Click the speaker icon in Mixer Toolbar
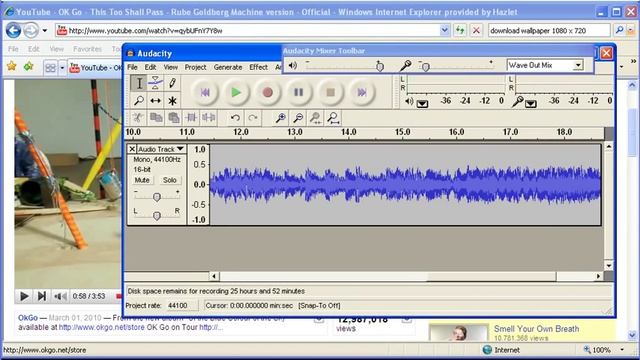The image size is (640, 360). coord(293,65)
